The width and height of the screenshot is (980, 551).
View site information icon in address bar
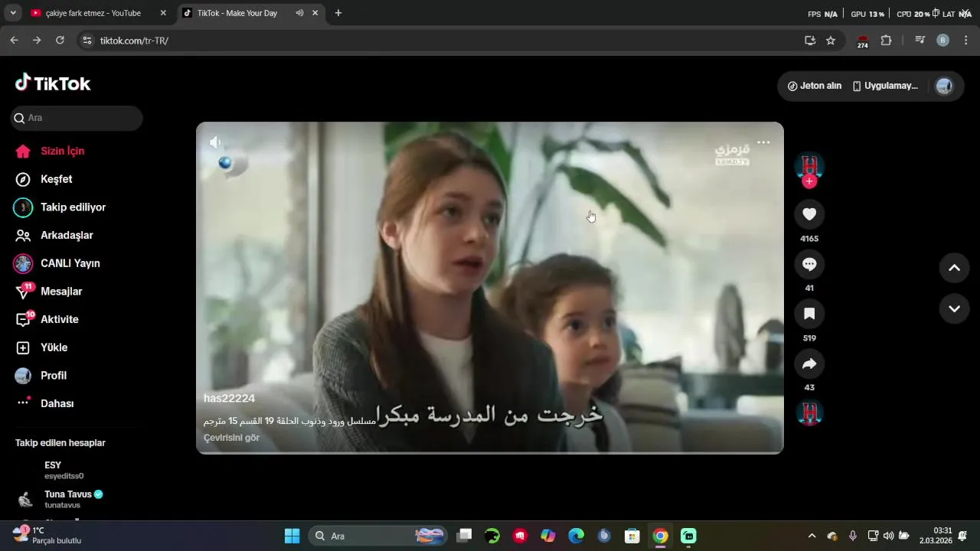(87, 41)
